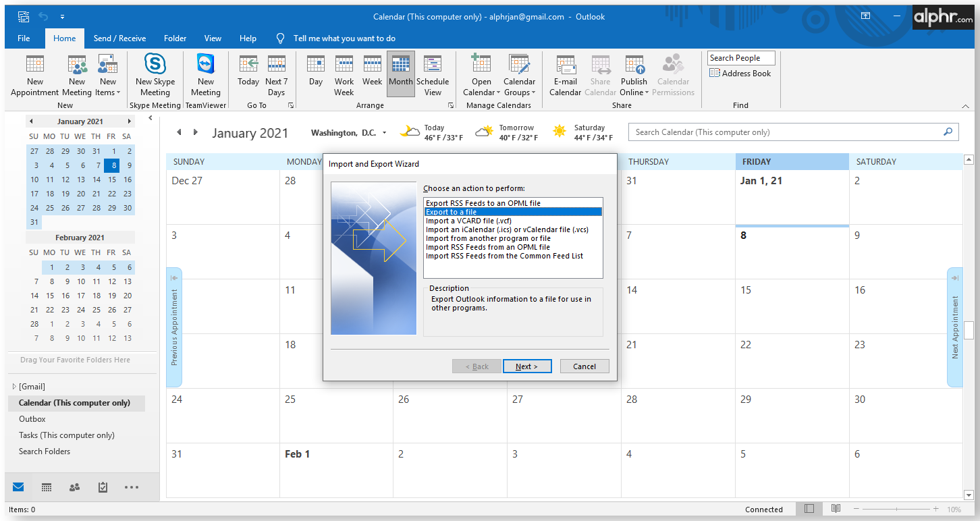Expand the Calendar Groups menu

tap(519, 76)
